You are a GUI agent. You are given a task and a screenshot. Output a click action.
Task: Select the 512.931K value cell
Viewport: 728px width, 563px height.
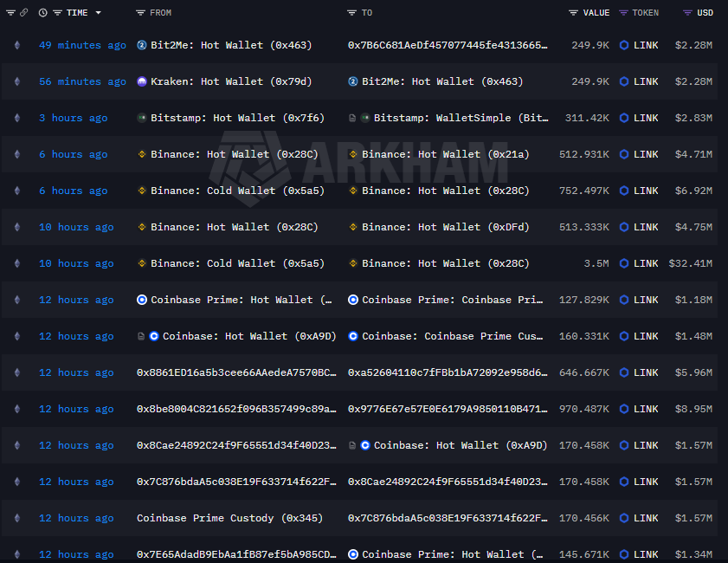point(584,154)
